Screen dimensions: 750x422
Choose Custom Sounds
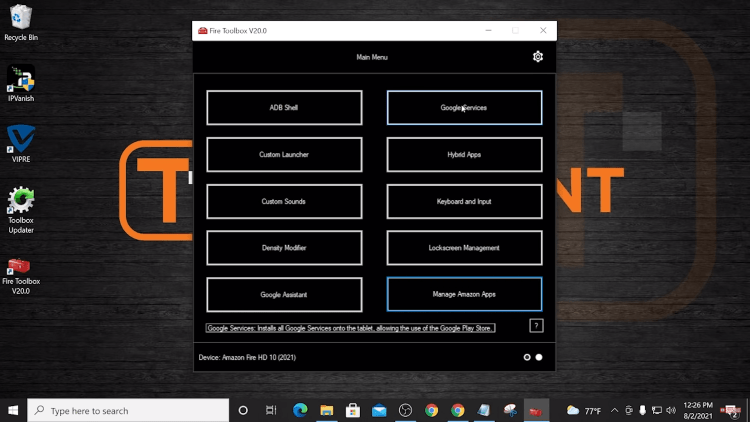tap(284, 201)
